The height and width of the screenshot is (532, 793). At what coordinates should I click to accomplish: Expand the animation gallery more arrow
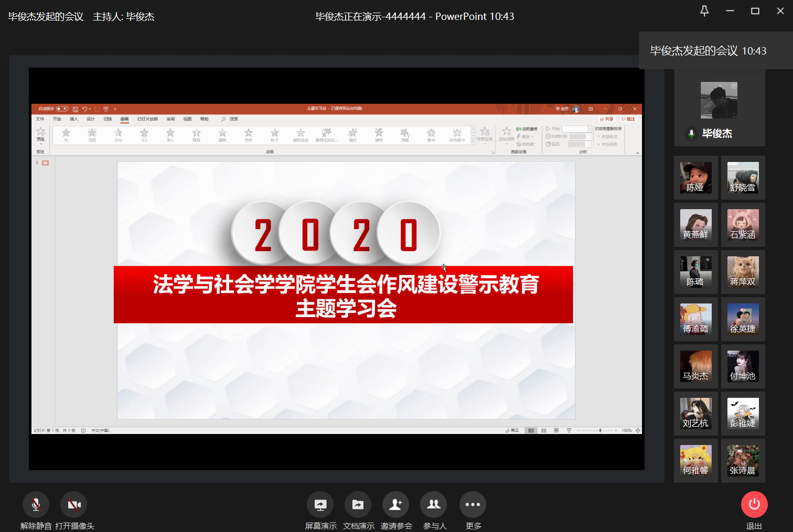pos(473,142)
